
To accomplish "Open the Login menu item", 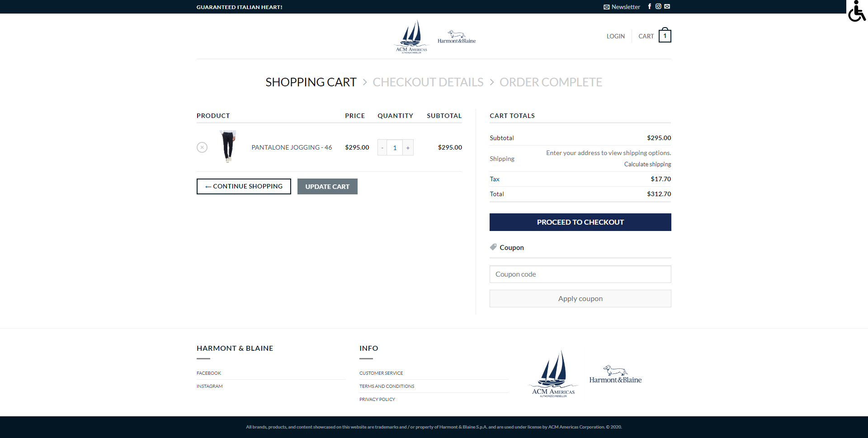I will coord(615,36).
